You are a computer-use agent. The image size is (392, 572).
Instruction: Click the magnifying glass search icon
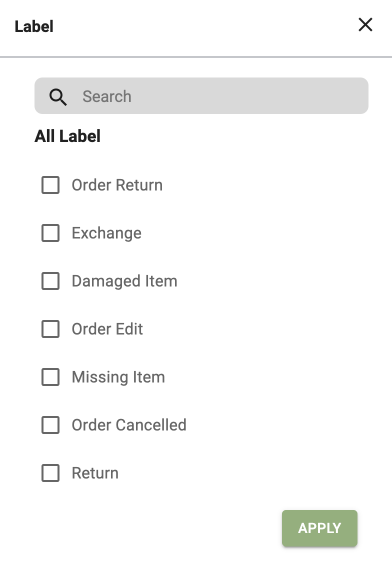pos(58,97)
